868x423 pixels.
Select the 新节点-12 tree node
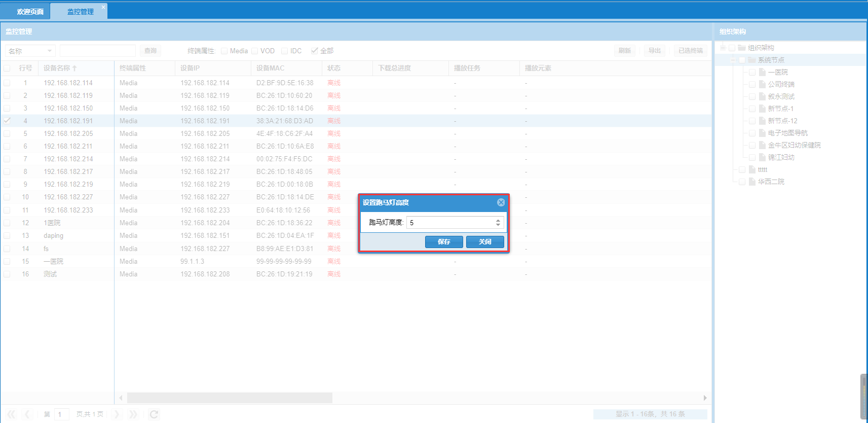coord(782,121)
